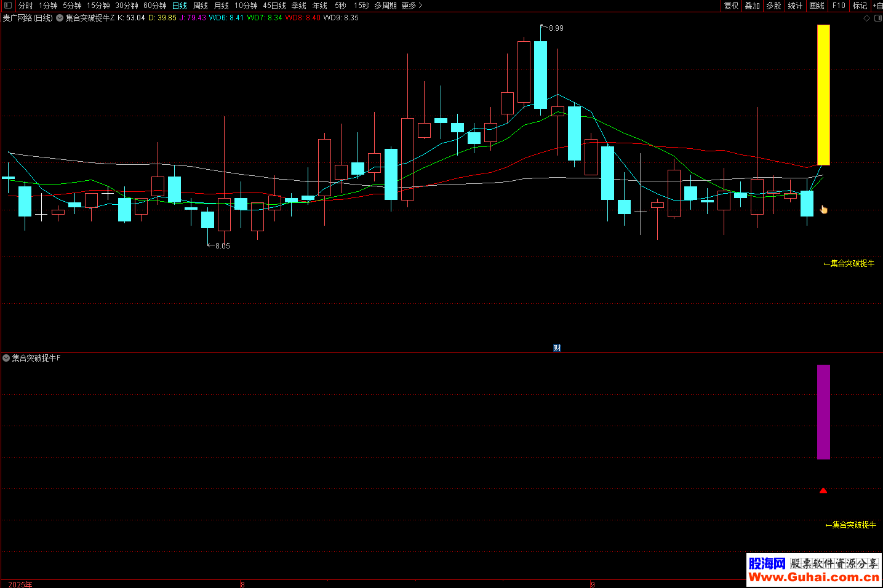Select the 15秒 period tab
883x588 pixels.
(x=361, y=6)
